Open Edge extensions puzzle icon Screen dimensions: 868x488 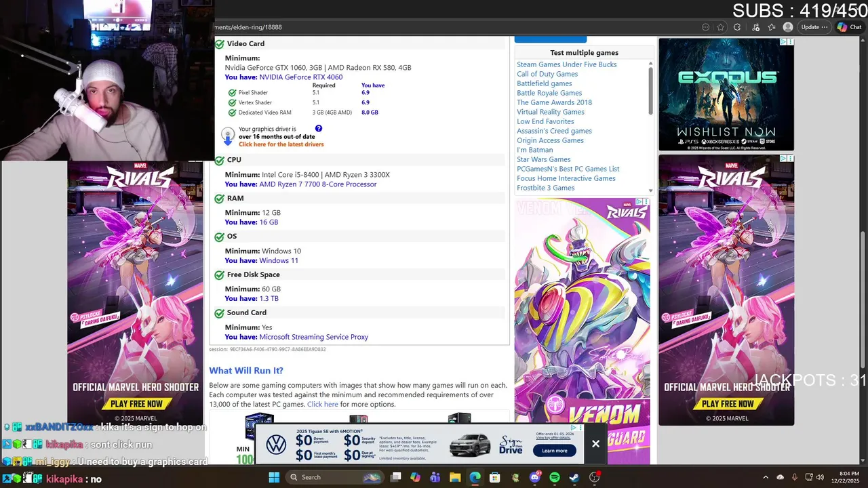[x=738, y=27]
